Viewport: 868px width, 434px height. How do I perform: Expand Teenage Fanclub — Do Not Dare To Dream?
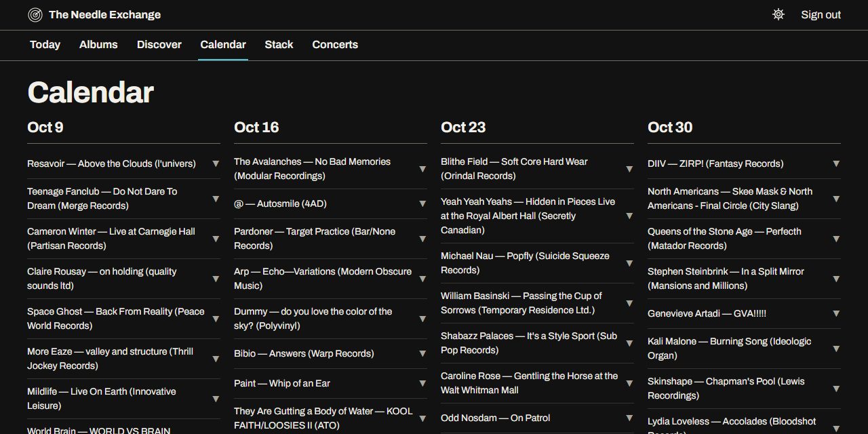pyautogui.click(x=123, y=199)
